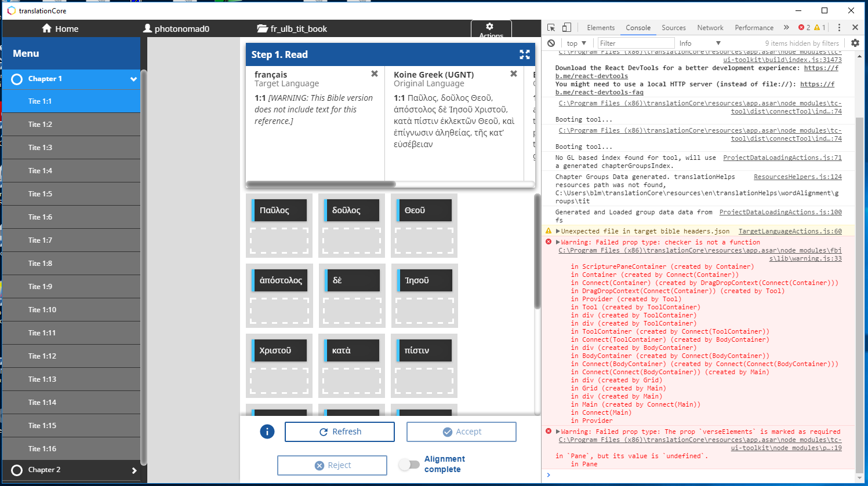The image size is (868, 486).
Task: Close the français target language pane
Action: [375, 74]
